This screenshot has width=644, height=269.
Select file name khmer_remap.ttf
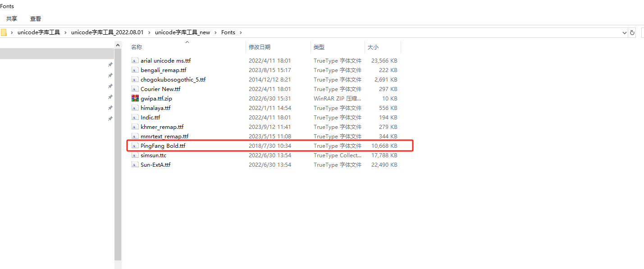click(x=162, y=127)
